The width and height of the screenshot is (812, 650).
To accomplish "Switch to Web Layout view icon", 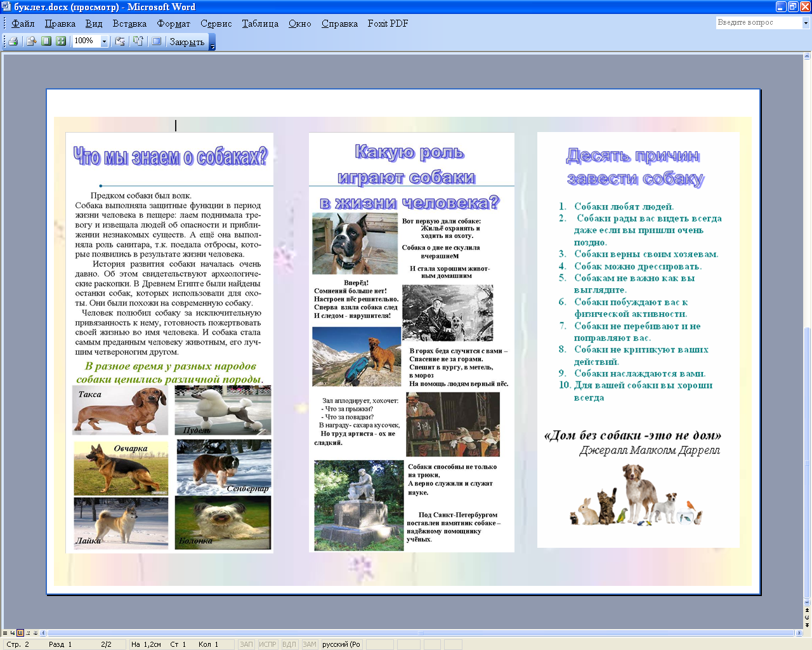I will click(13, 633).
